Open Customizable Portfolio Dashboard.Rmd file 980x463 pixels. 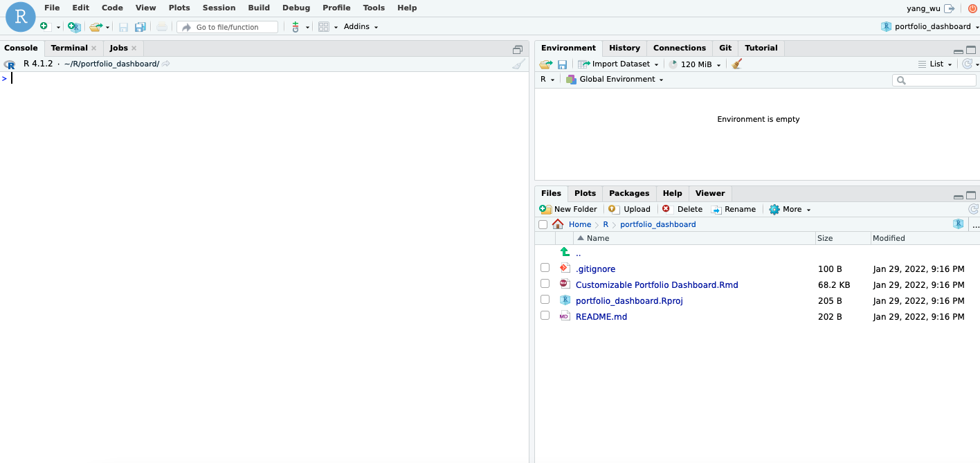(657, 284)
